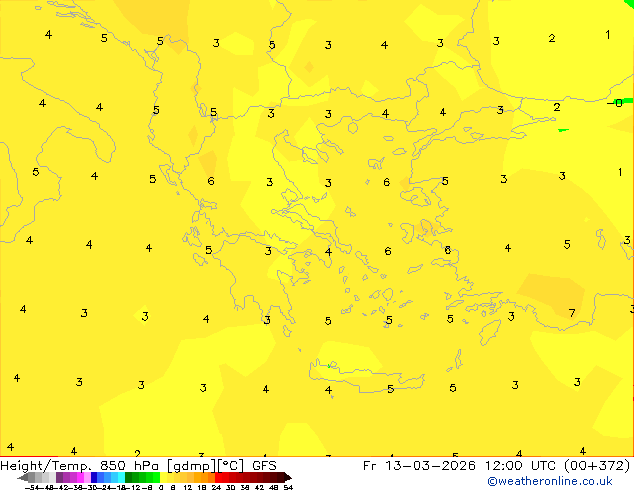Open the weatheronline.co.uk copyright link
This screenshot has height=490, width=634.
click(x=550, y=481)
